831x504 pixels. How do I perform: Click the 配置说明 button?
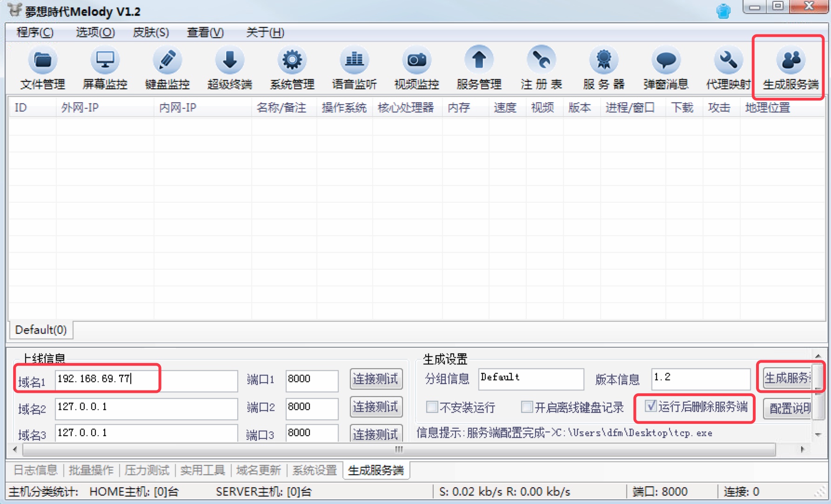788,408
